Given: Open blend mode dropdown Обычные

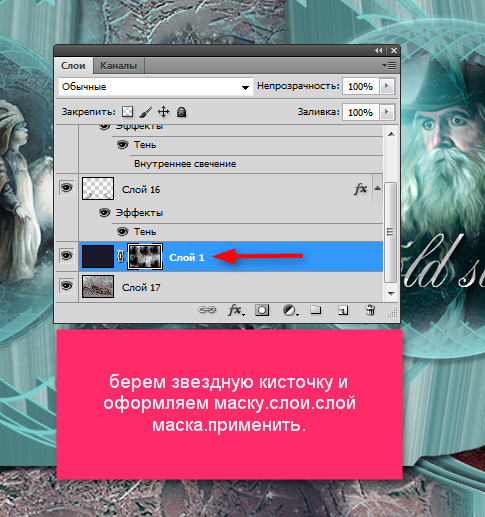Looking at the screenshot, I should (156, 87).
